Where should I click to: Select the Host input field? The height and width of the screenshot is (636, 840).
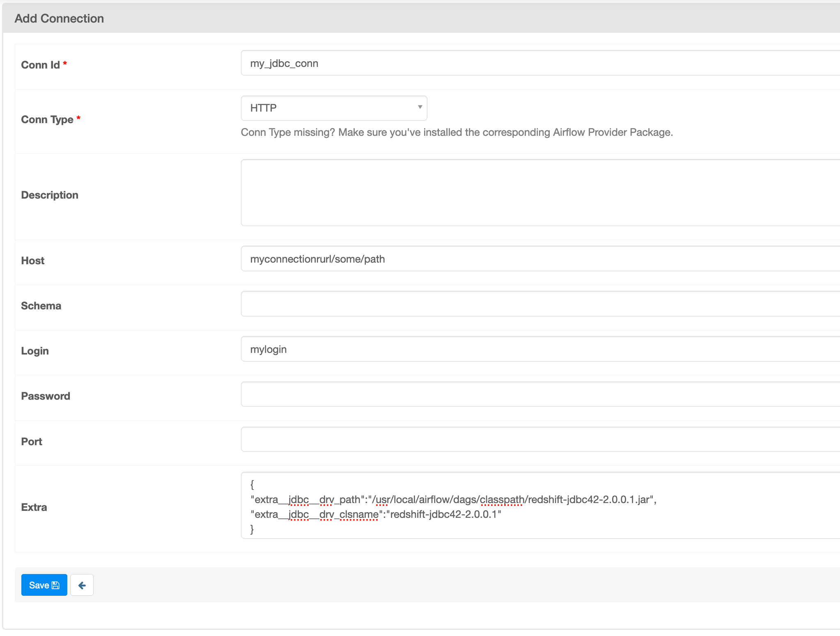click(x=540, y=259)
